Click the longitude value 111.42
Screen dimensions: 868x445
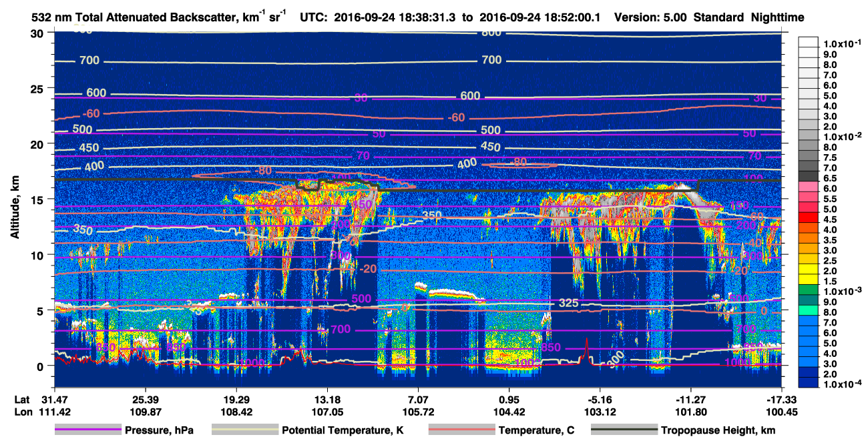(x=54, y=412)
